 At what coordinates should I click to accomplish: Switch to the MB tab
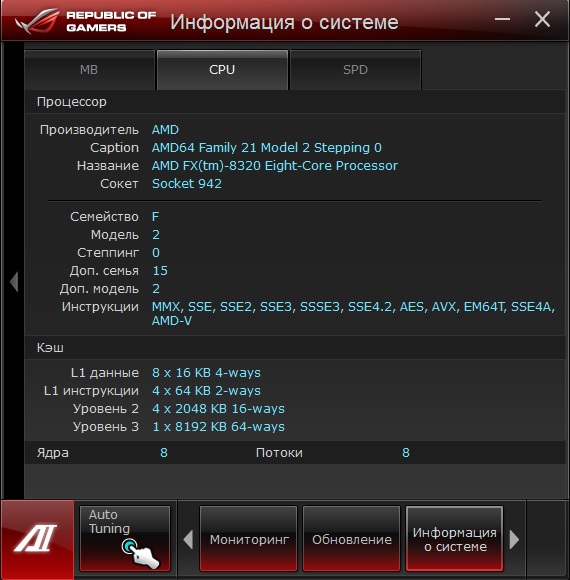[x=89, y=70]
